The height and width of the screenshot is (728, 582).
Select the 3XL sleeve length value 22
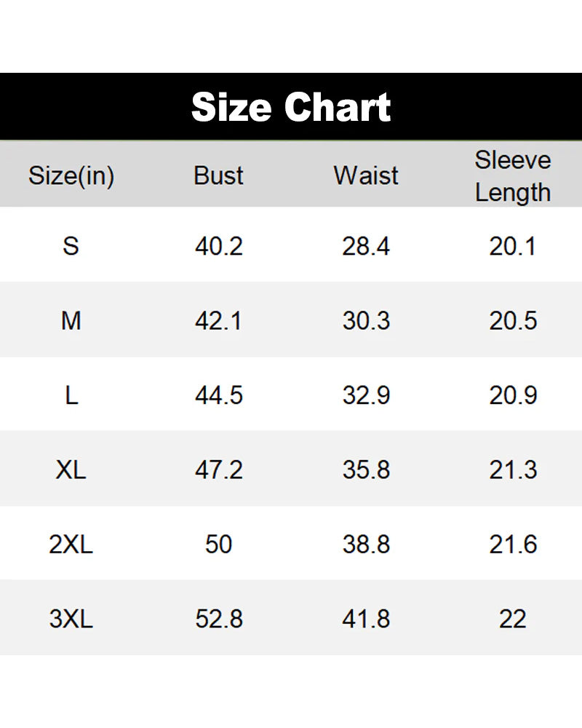(x=513, y=619)
